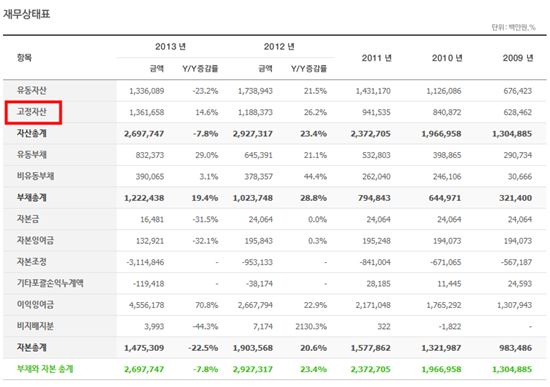The width and height of the screenshot is (550, 387).
Task: Click the 16,481 cell
Action: point(152,220)
